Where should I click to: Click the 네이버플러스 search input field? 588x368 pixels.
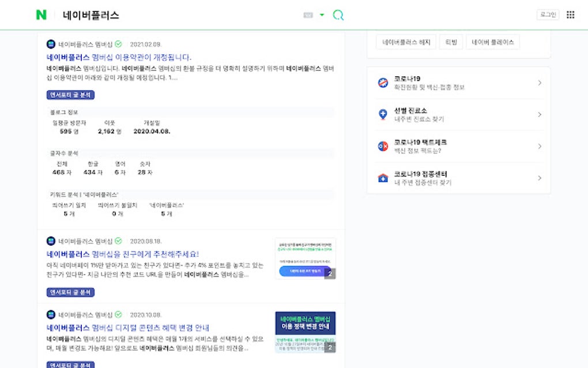click(x=173, y=15)
